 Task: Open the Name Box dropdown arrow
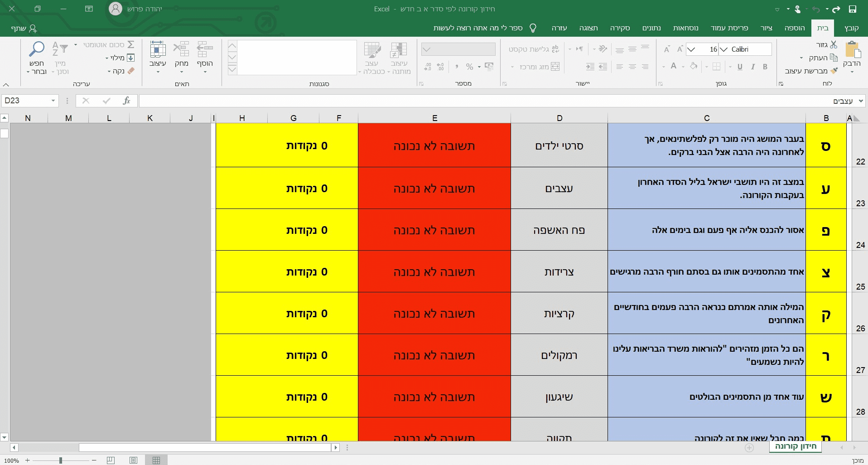click(53, 101)
